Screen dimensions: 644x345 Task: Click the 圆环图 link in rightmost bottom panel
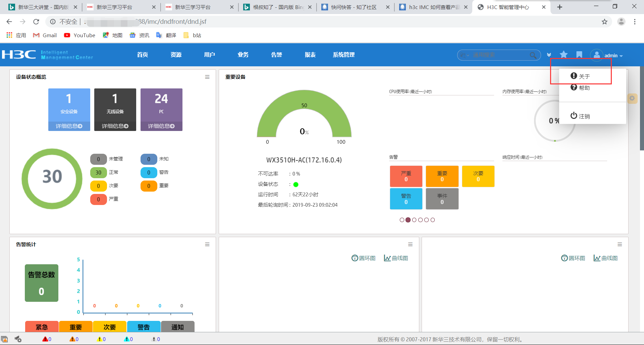[573, 258]
